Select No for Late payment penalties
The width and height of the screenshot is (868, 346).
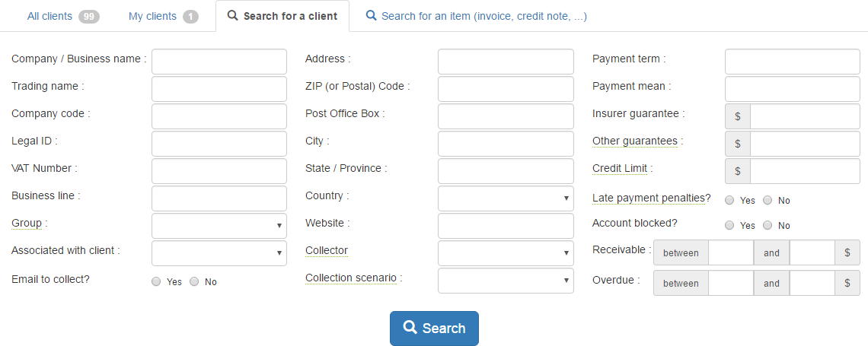(767, 200)
